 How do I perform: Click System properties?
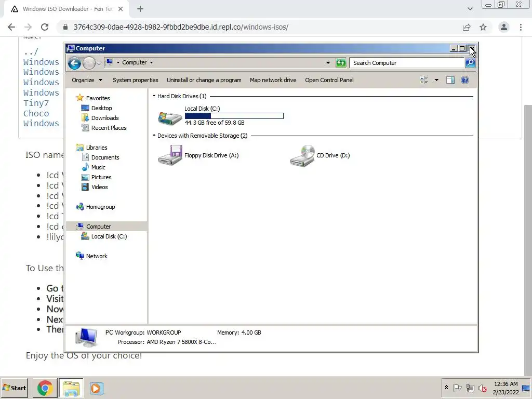136,80
